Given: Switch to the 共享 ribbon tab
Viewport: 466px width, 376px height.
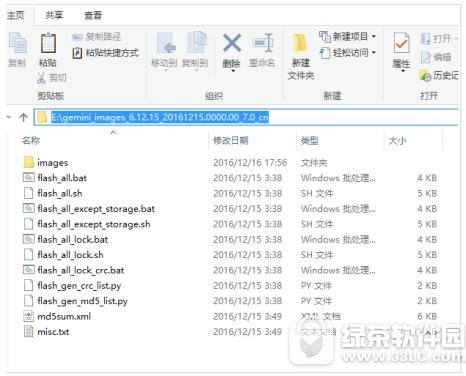Looking at the screenshot, I should [x=54, y=15].
